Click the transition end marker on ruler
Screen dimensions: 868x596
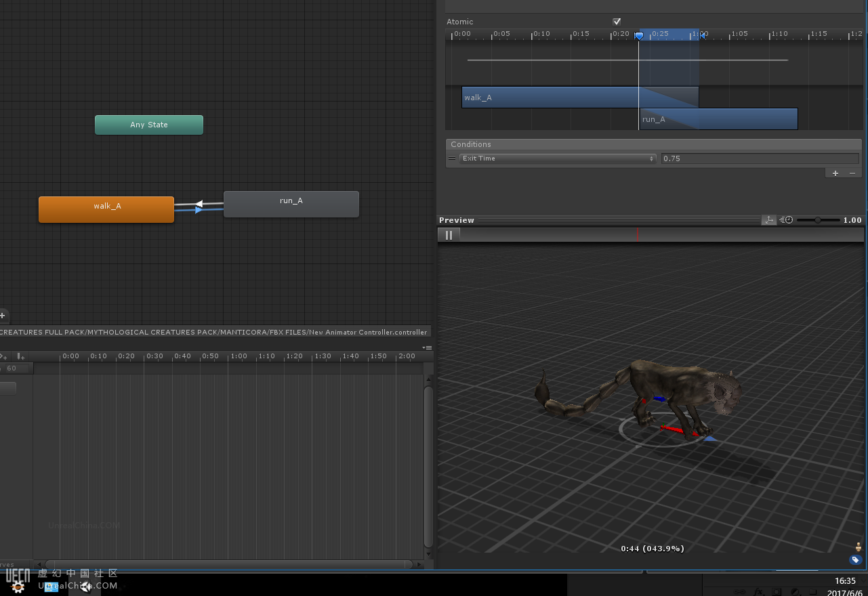[x=702, y=35]
